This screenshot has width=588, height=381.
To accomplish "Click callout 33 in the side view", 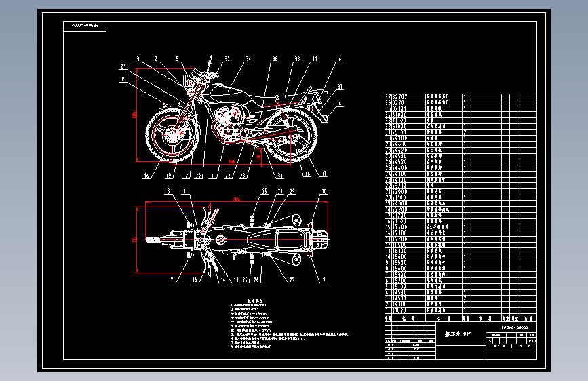I will coord(297,59).
